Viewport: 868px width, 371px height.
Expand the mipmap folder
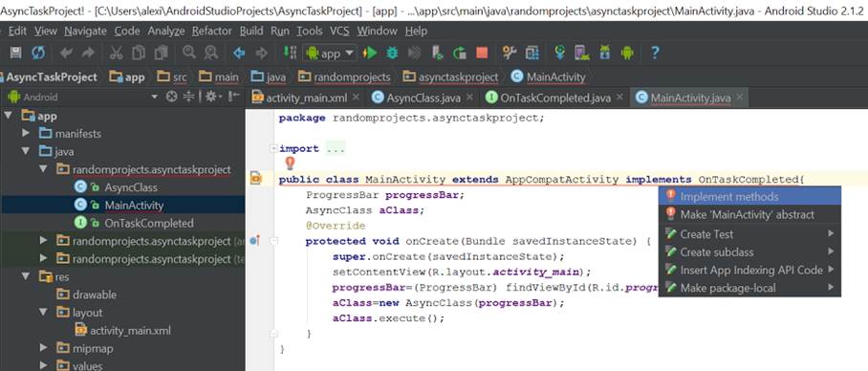tap(44, 348)
